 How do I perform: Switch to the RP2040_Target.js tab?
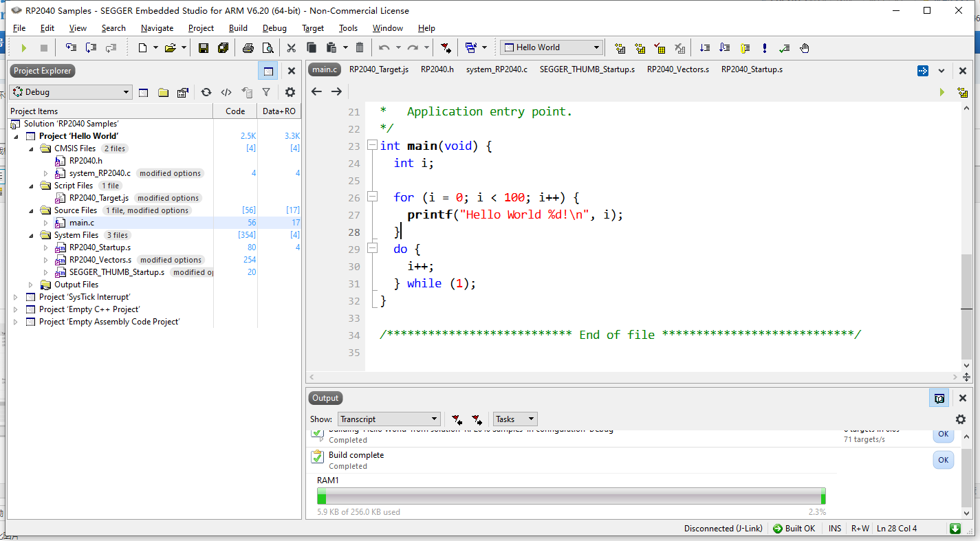click(379, 69)
